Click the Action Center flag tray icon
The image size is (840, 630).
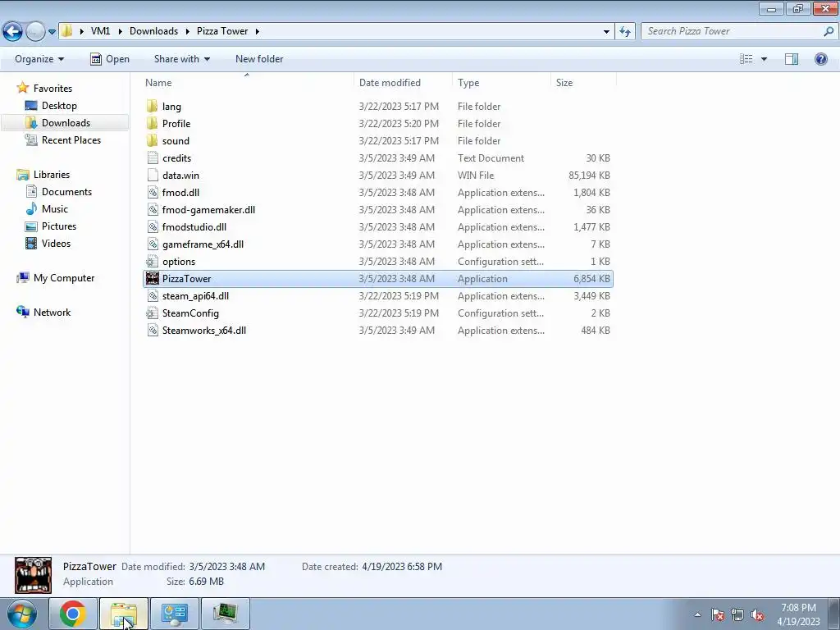(718, 614)
